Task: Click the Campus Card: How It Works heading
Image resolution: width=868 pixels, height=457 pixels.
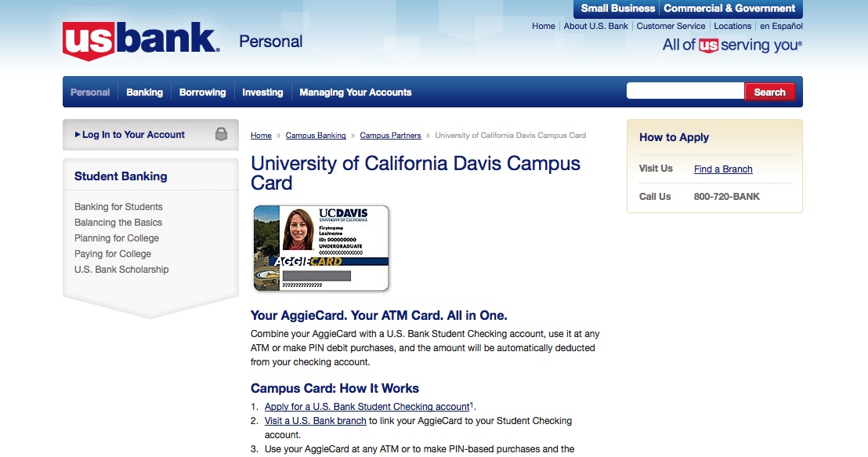Action: [x=335, y=388]
